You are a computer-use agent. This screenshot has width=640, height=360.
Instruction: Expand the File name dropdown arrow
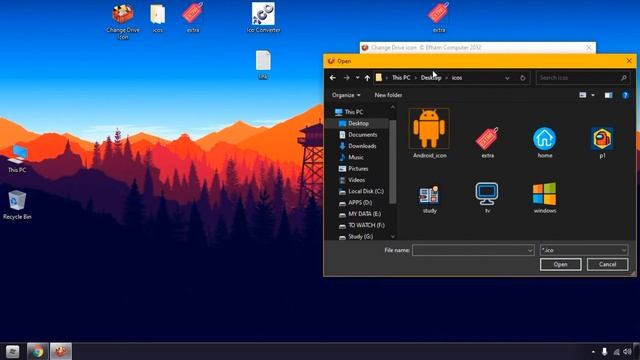pyautogui.click(x=530, y=250)
